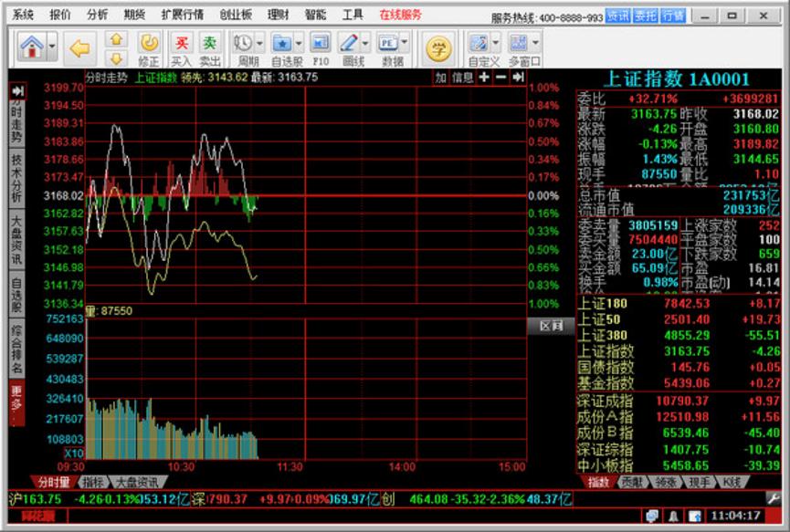Click the plus zoom button in chart header

pyautogui.click(x=483, y=78)
